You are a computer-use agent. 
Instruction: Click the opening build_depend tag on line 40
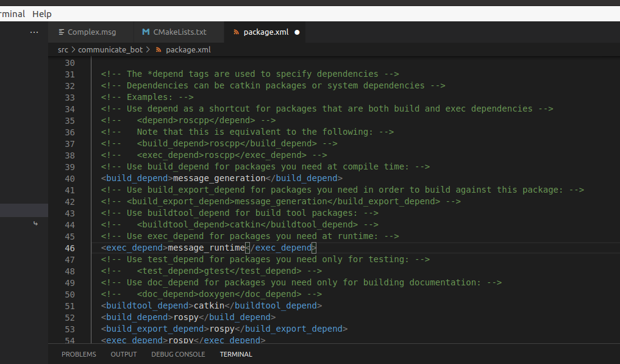137,179
